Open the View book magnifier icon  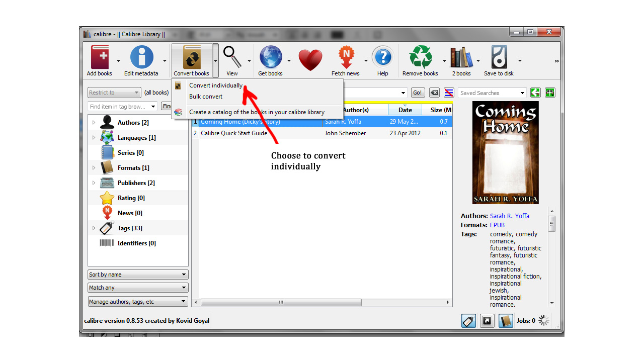click(x=232, y=57)
